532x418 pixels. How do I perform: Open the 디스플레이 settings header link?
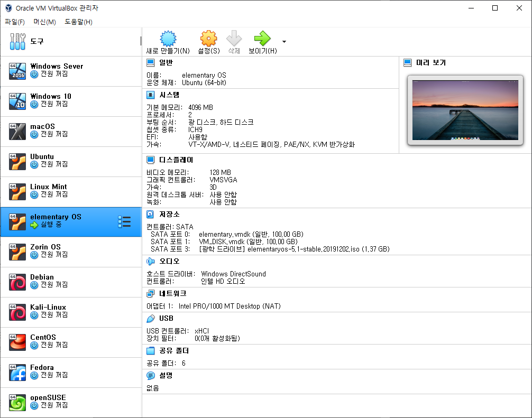coord(176,160)
